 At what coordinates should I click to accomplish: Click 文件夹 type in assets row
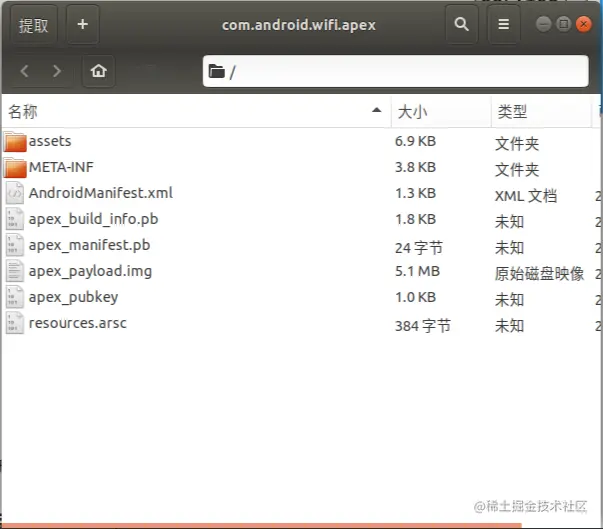click(517, 144)
